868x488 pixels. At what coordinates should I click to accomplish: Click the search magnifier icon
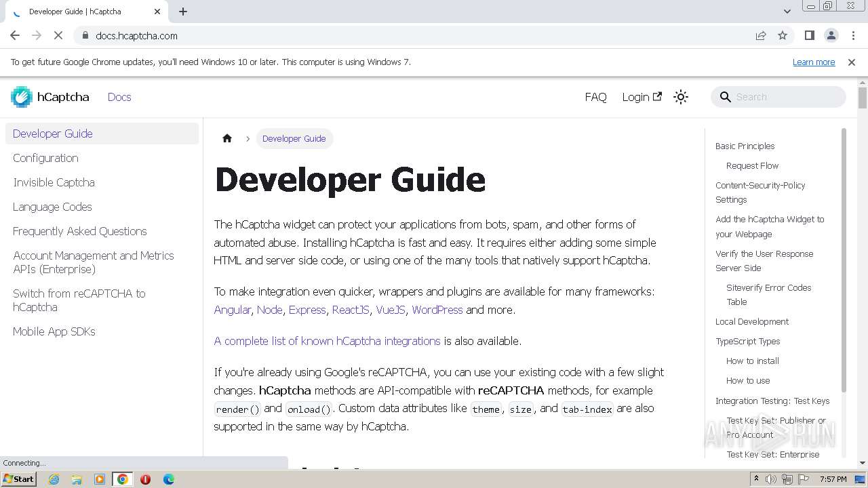(x=725, y=97)
